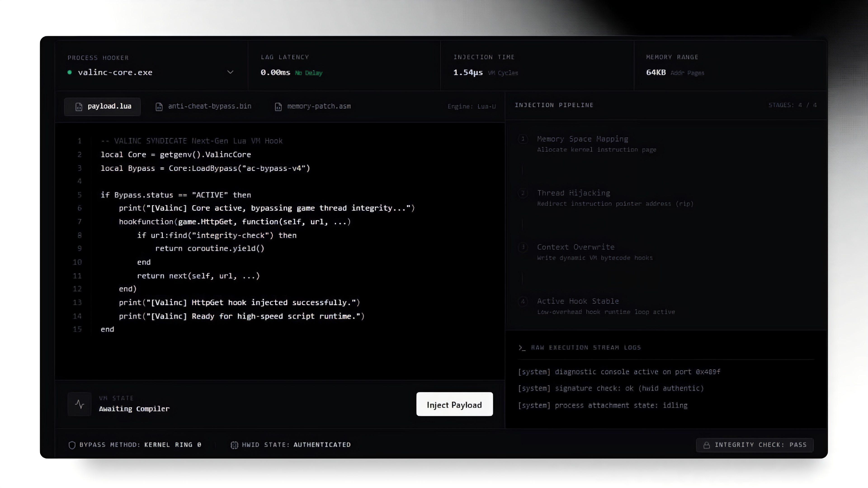The height and width of the screenshot is (488, 868).
Task: Click the Integrity Check: Pass badge
Action: [x=755, y=445]
